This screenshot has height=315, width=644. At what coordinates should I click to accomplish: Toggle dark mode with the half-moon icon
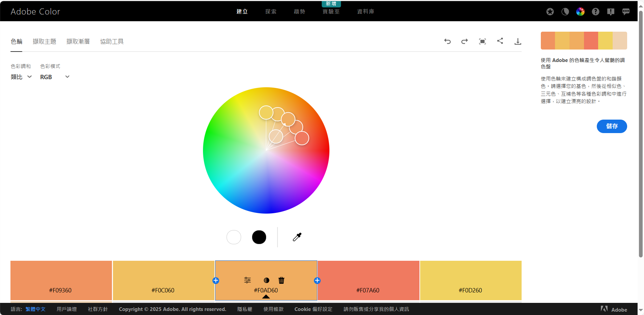565,12
